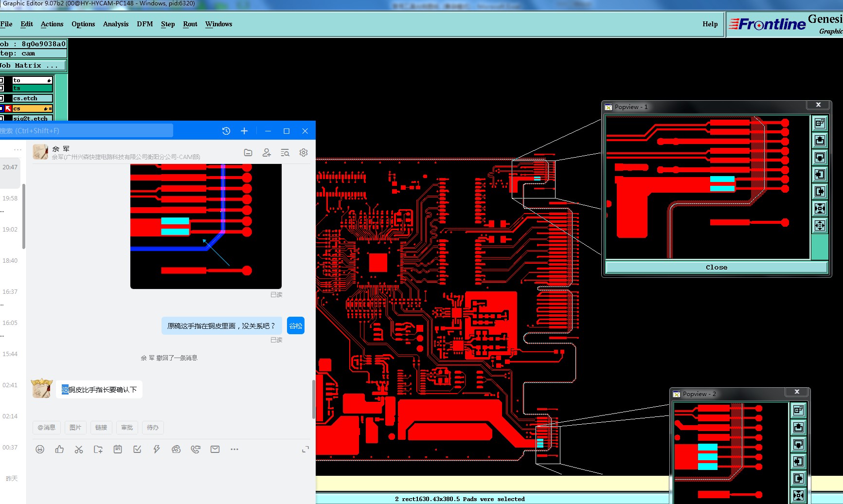Open chat history clock icon

click(x=226, y=131)
